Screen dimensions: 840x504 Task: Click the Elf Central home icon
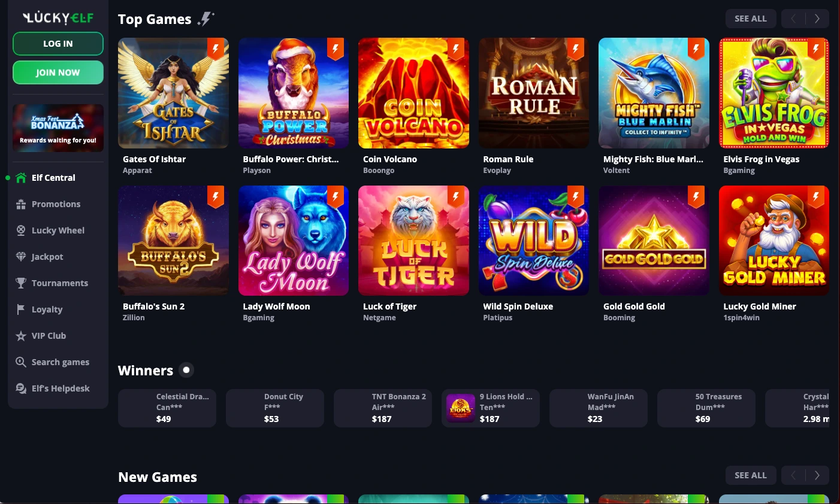click(x=21, y=178)
